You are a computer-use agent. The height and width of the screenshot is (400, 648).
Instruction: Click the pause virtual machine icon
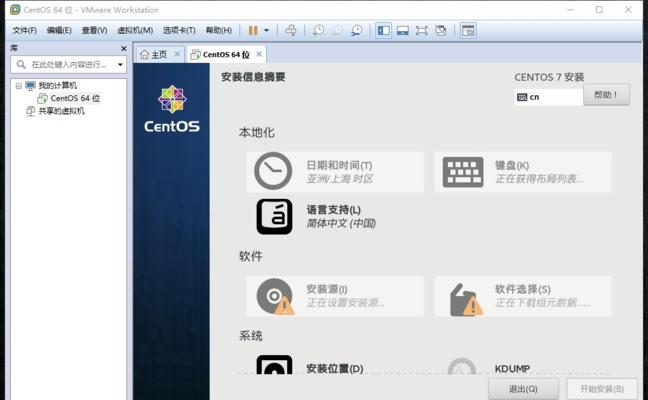253,30
